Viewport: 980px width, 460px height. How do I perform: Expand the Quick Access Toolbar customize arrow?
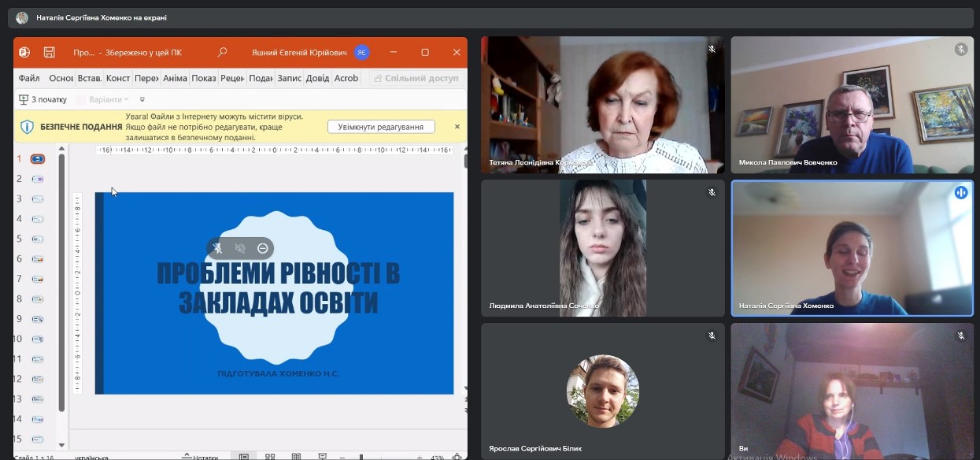(142, 100)
